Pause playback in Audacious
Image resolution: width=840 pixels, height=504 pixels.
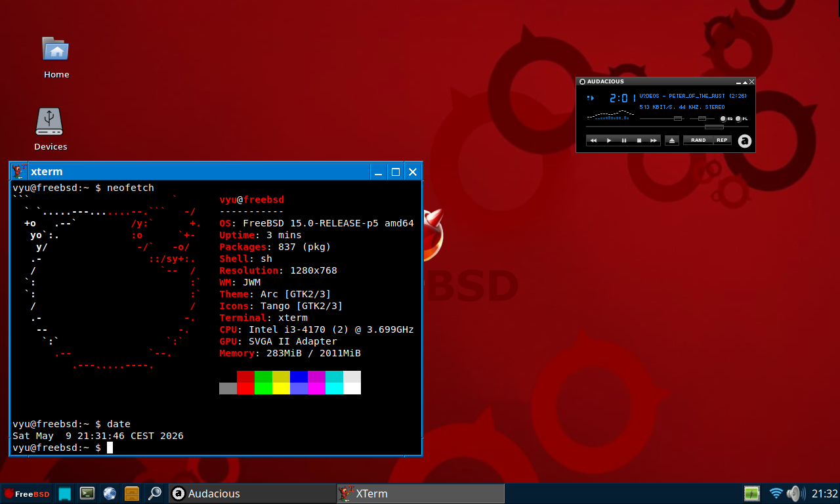tap(623, 140)
